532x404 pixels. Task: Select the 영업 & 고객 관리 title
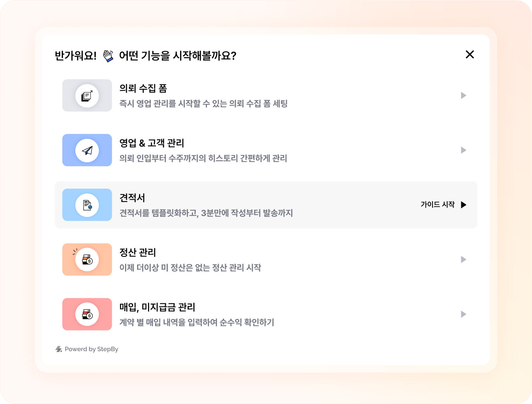152,143
